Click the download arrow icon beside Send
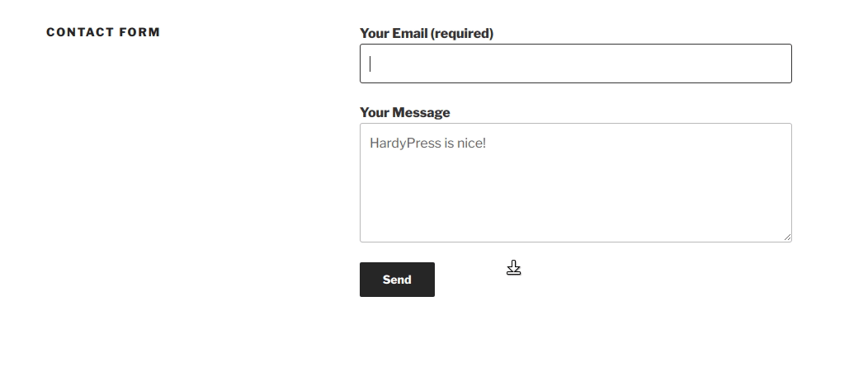868x386 pixels. [514, 268]
